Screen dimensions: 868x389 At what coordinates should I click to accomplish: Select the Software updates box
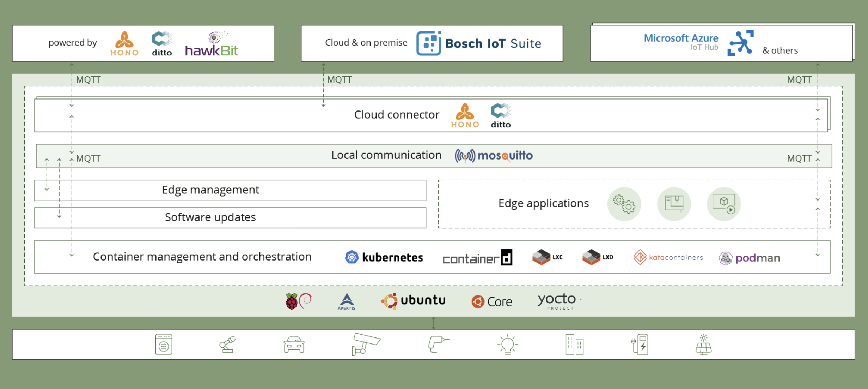230,217
